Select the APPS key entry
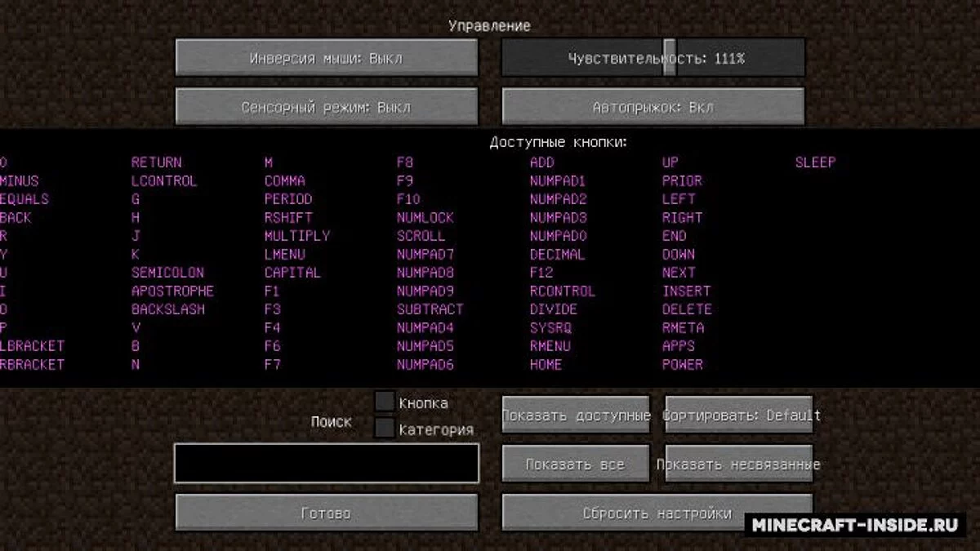Viewport: 980px width, 551px height. click(679, 346)
